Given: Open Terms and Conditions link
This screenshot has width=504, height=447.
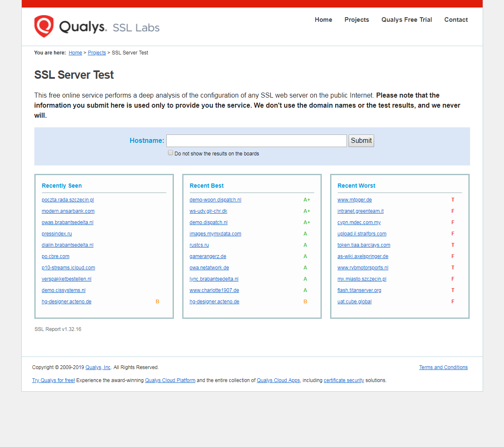Looking at the screenshot, I should coord(443,367).
